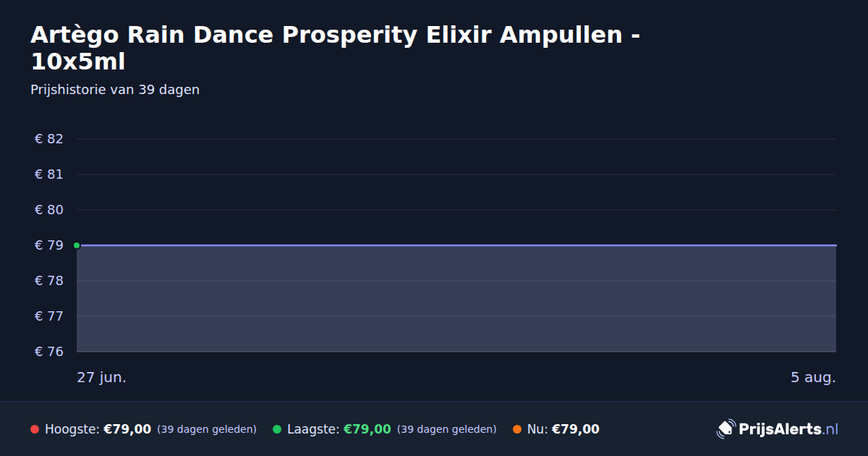Click the flat blue price line
Screen dimensions: 868x456
tap(456, 245)
